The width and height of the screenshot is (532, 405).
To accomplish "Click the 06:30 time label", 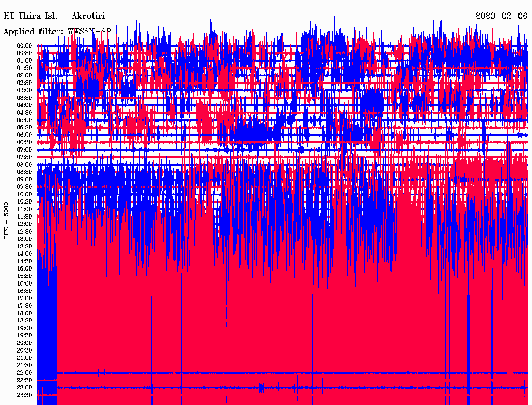I will (24, 142).
